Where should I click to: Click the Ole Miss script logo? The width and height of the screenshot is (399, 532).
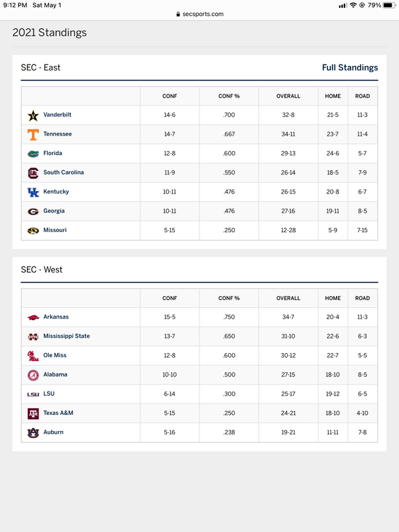[x=33, y=356]
